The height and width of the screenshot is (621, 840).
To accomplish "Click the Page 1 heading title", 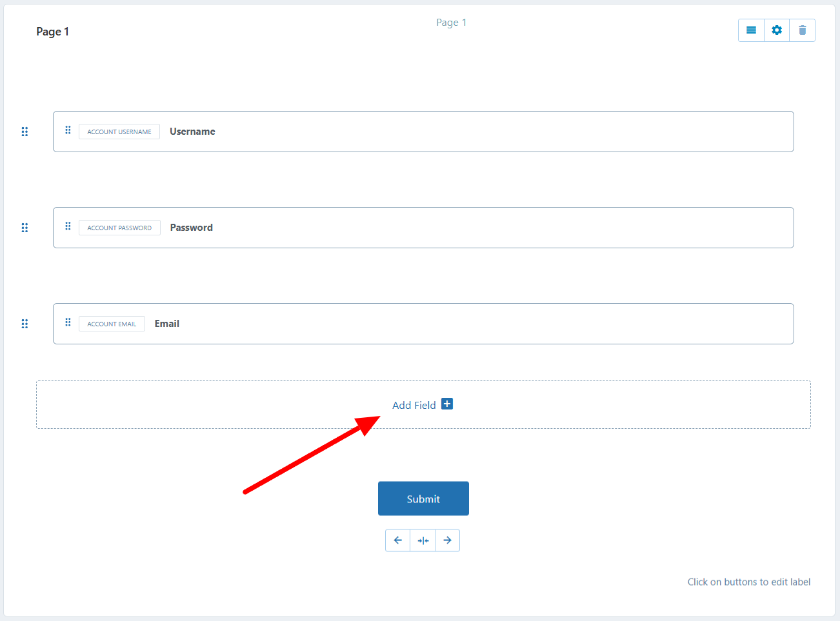I will pos(52,32).
